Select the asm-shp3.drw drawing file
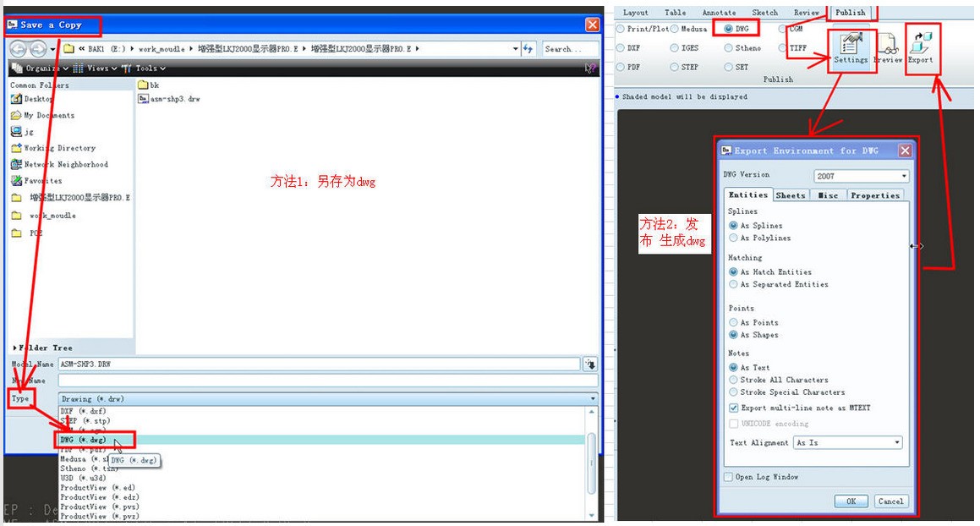Viewport: 980px width, 526px height. point(169,99)
